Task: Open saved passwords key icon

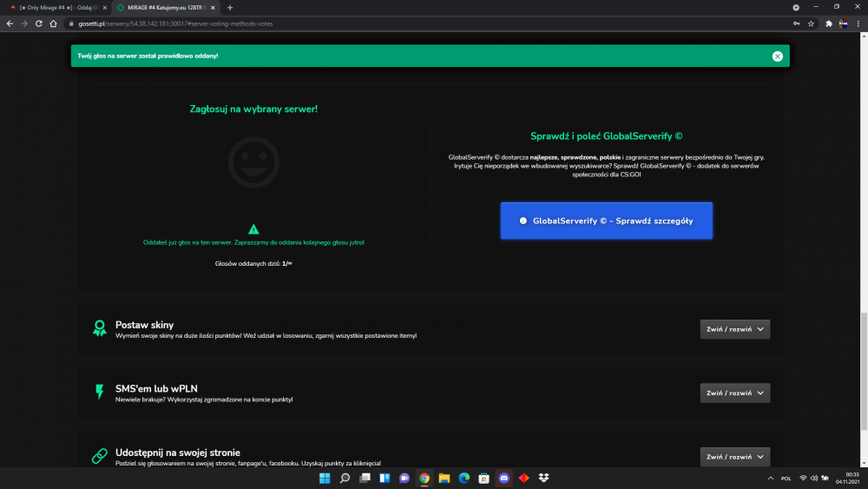Action: coord(796,23)
